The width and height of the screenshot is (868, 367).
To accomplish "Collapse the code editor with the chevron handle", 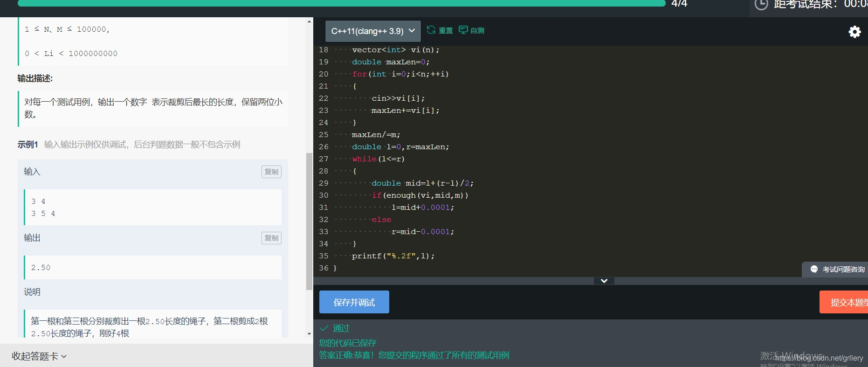I will (604, 281).
